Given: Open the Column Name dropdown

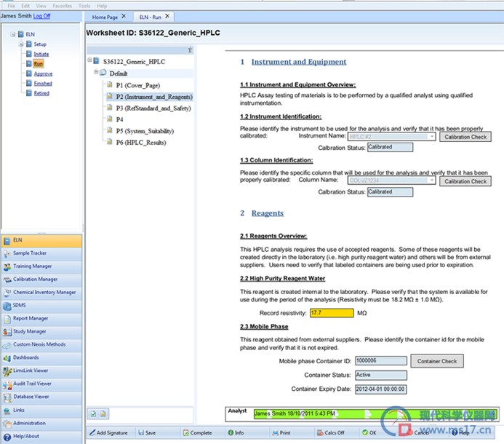Looking at the screenshot, I should point(432,181).
